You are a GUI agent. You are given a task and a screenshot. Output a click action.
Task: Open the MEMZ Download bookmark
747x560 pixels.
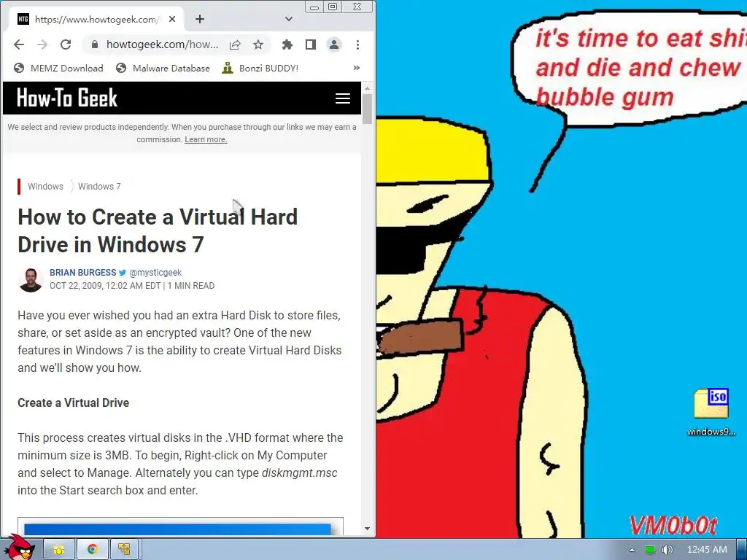(58, 68)
